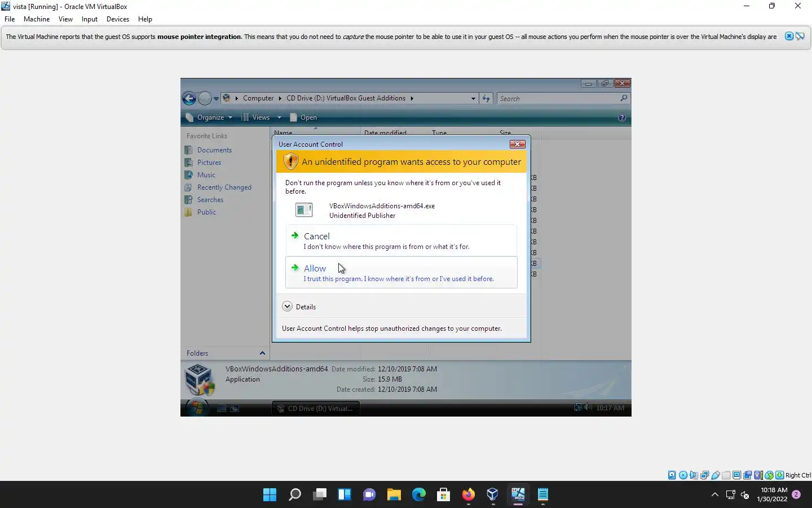812x508 pixels.
Task: Click the Search magnifier icon in Explorer
Action: pyautogui.click(x=624, y=98)
